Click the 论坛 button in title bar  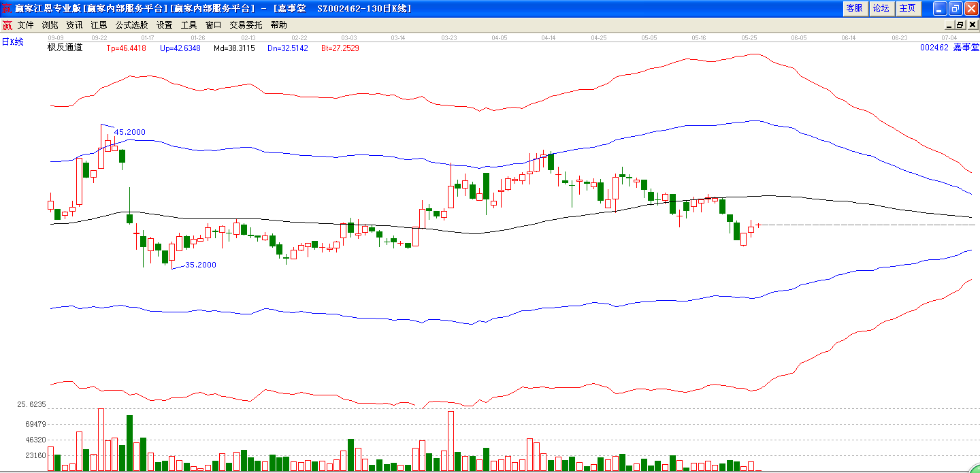pos(881,8)
